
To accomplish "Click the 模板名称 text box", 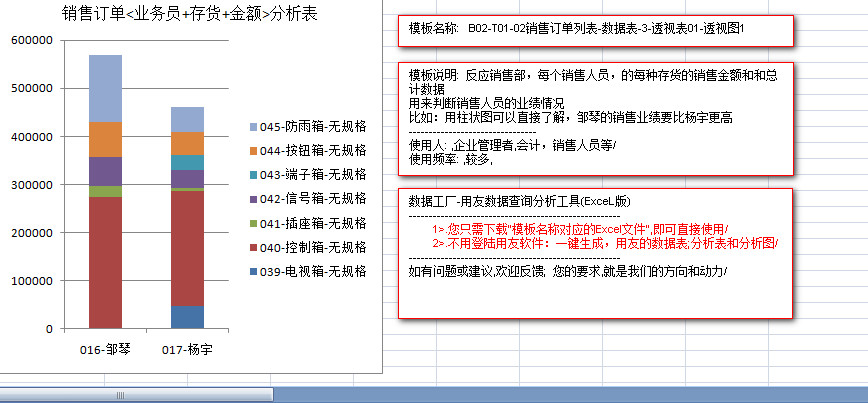I will tap(596, 31).
